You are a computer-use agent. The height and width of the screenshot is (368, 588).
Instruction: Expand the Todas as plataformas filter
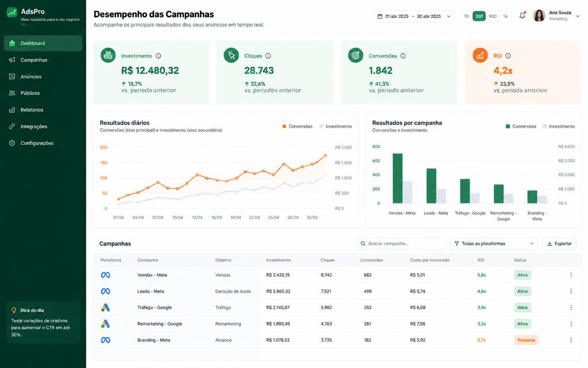click(493, 244)
